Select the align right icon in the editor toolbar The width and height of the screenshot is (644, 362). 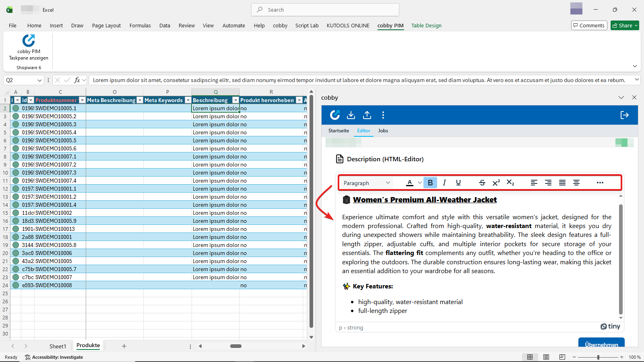[548, 183]
